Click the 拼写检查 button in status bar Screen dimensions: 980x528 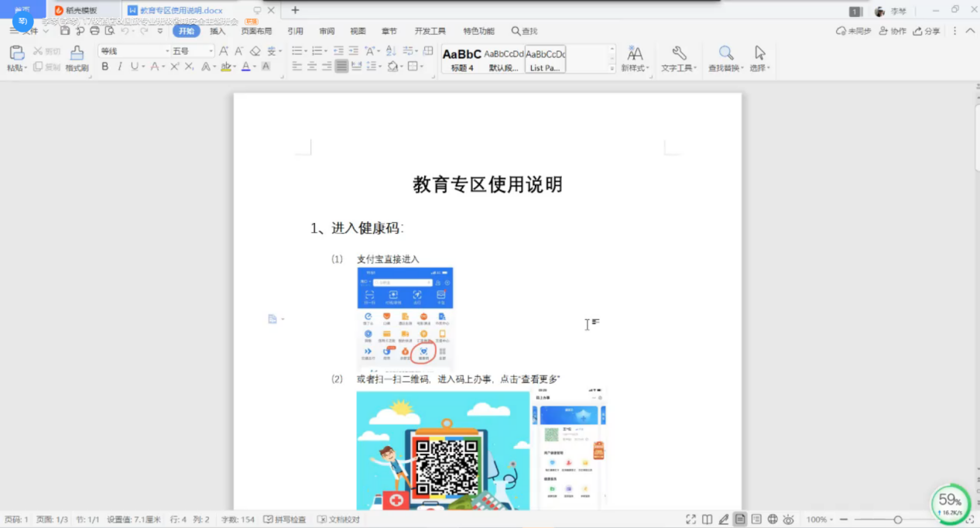(x=285, y=519)
